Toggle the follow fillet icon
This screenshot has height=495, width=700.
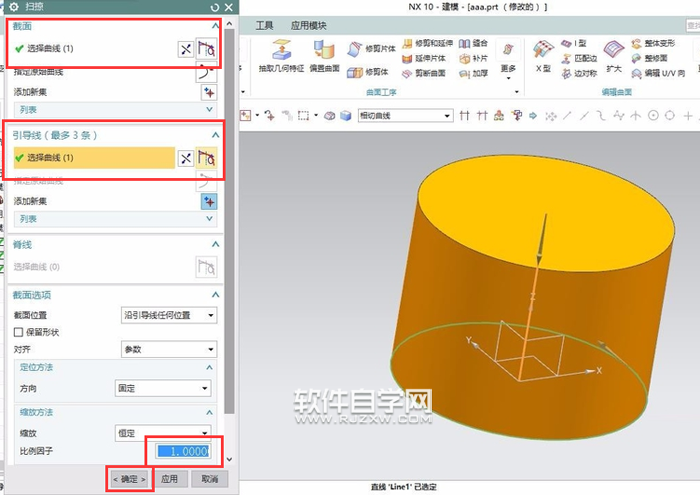pos(482,116)
